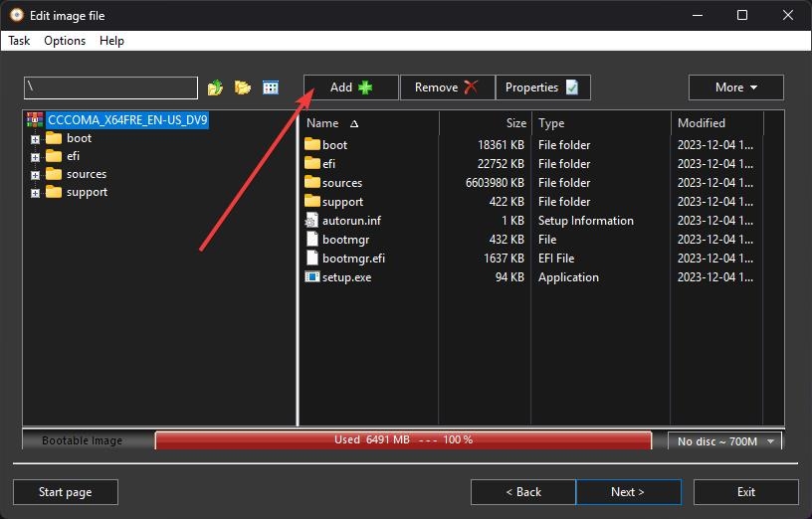Click the autorun.inf file icon

pos(311,221)
